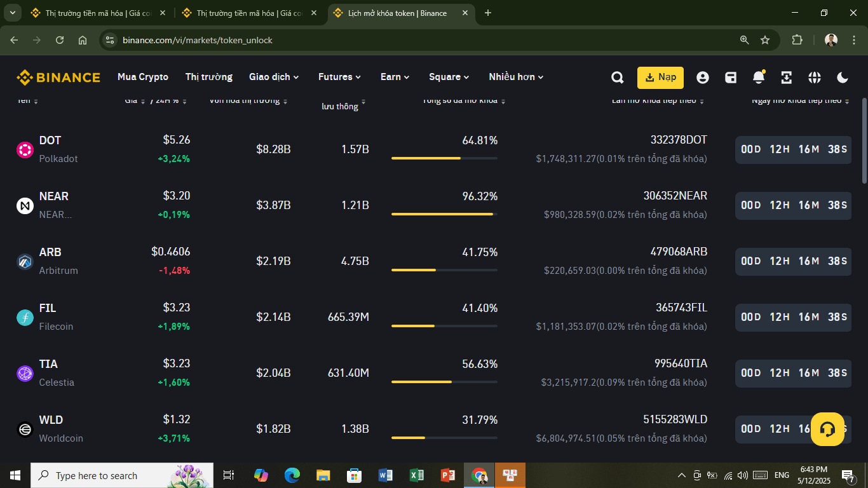Expand the Futures dropdown
The height and width of the screenshot is (488, 868).
click(x=339, y=77)
